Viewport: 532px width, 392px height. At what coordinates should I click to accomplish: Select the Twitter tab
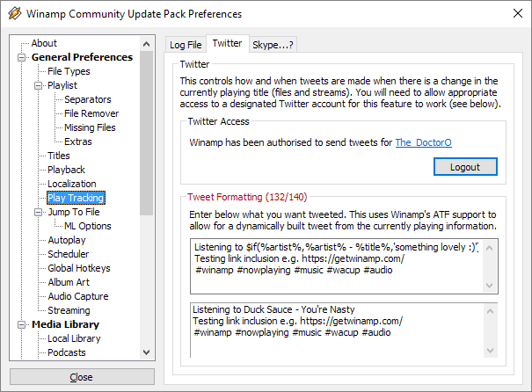click(x=227, y=44)
